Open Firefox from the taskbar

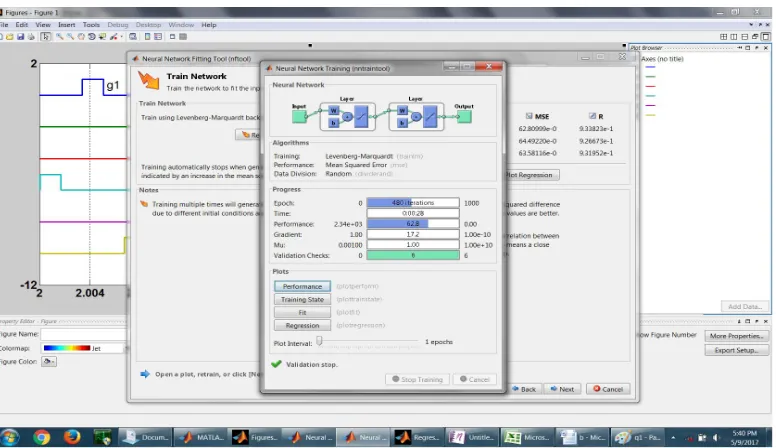(x=72, y=437)
